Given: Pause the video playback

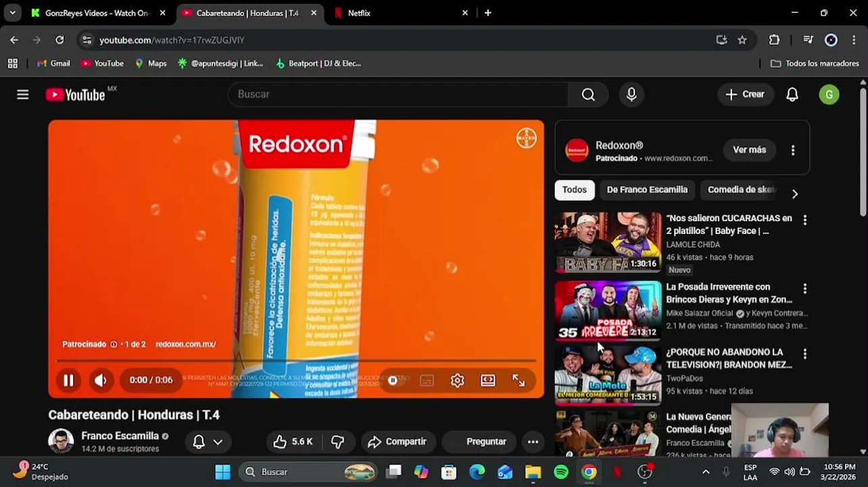Looking at the screenshot, I should point(68,380).
